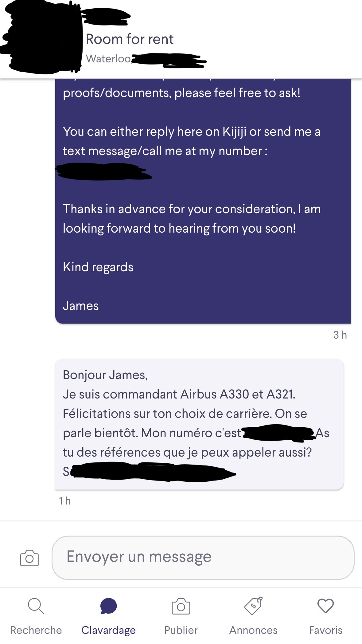Click the 1 h timestamp under reply
Viewport: 362px width, 644px height.
pyautogui.click(x=65, y=501)
